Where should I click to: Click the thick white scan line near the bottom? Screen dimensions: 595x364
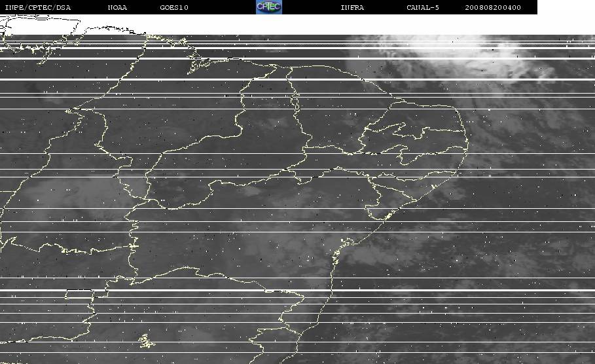click(297, 291)
